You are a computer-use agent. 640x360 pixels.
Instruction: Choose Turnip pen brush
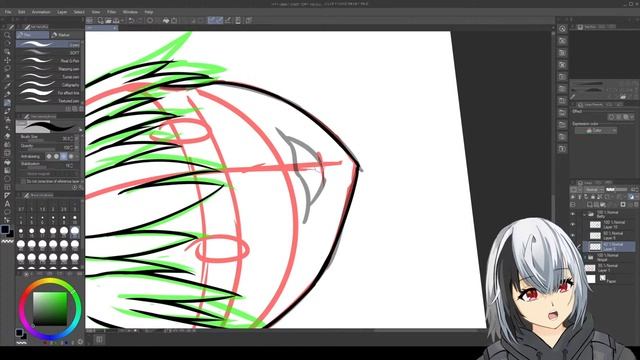tap(48, 77)
